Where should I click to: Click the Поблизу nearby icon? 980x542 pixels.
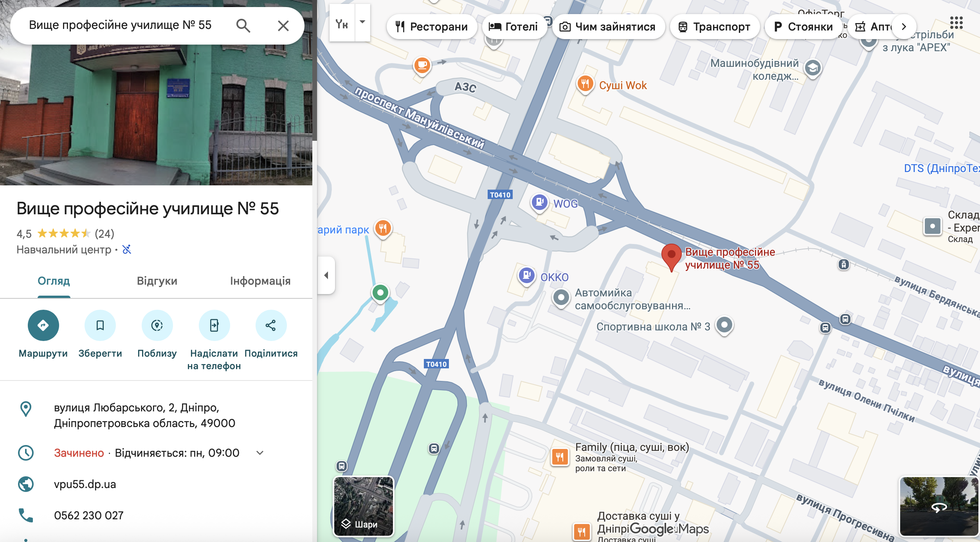[x=157, y=325]
